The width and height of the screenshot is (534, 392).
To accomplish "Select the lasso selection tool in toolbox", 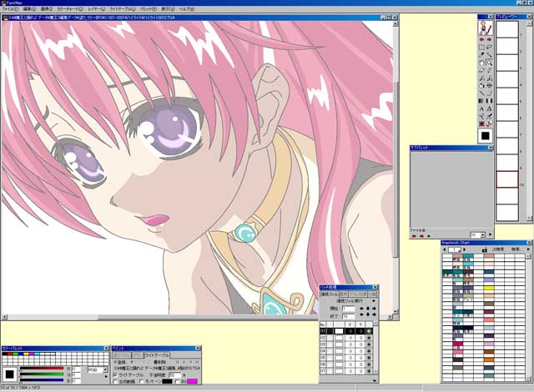I will 489,47.
